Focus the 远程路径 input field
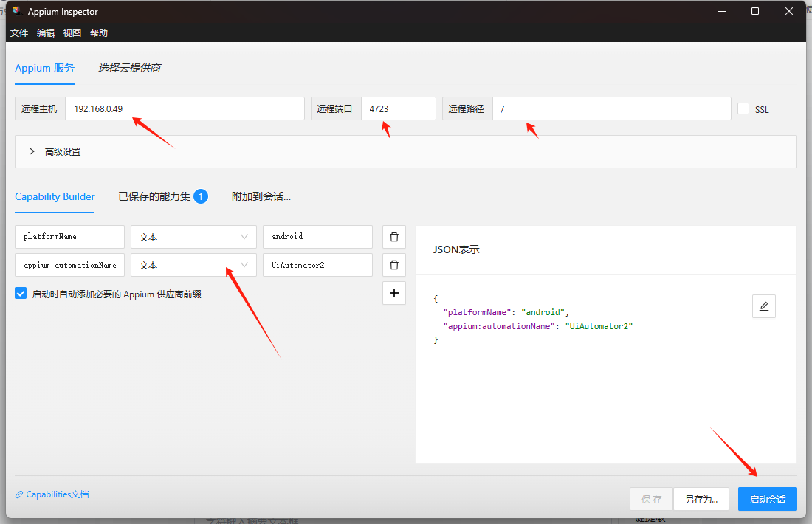This screenshot has width=812, height=524. point(612,108)
